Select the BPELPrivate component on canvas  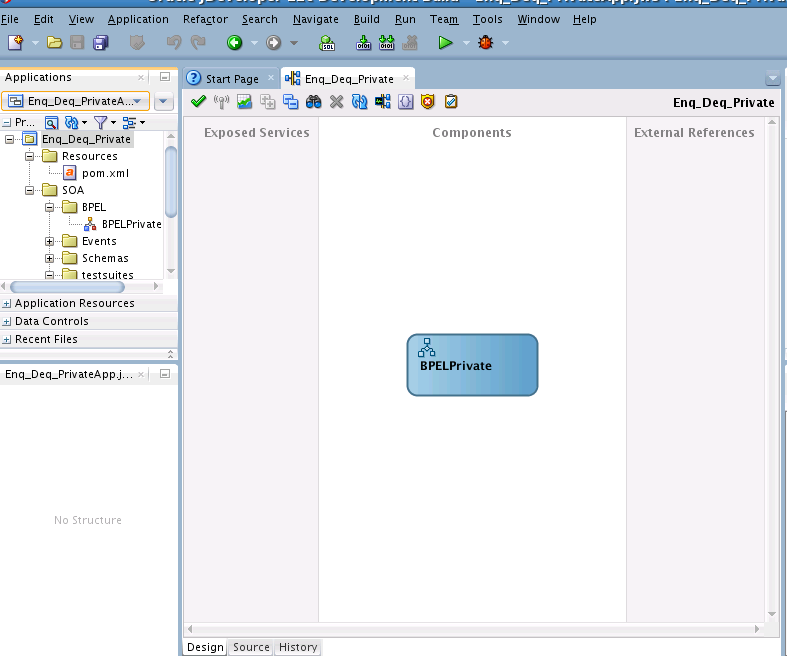pos(472,365)
